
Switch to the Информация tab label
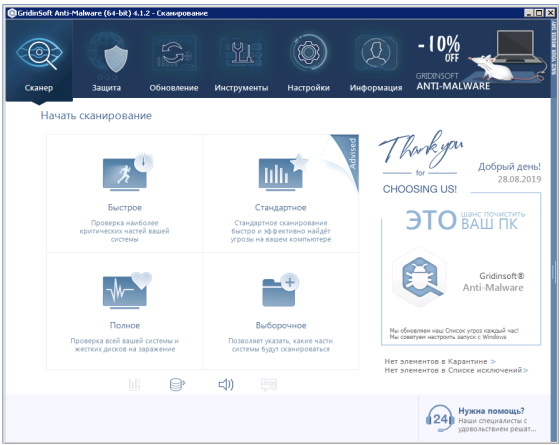pos(376,88)
